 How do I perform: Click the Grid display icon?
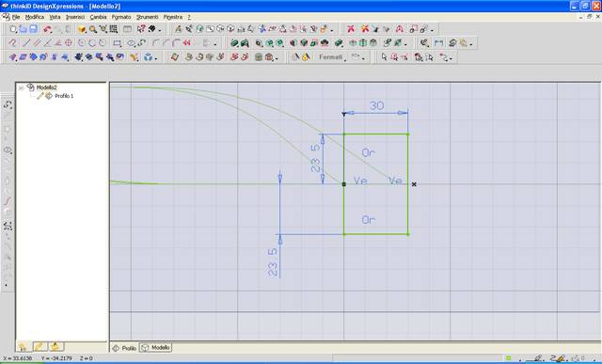pyautogui.click(x=114, y=29)
